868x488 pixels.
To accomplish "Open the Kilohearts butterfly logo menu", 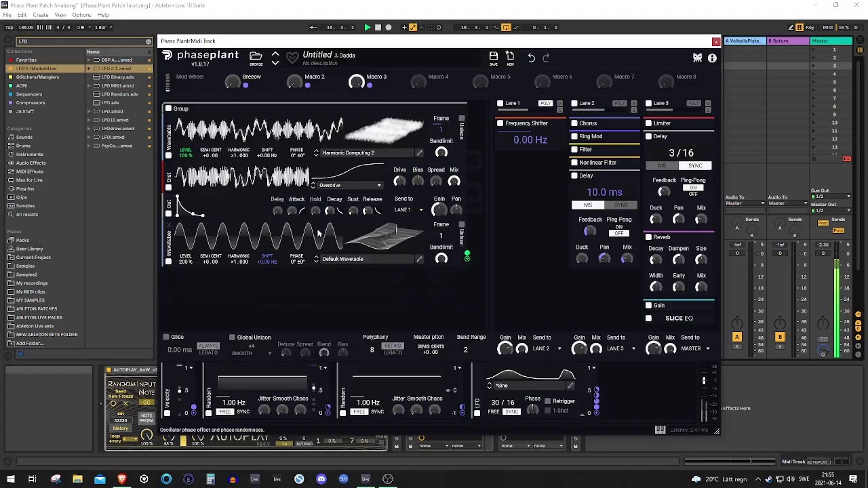I will pyautogui.click(x=697, y=58).
